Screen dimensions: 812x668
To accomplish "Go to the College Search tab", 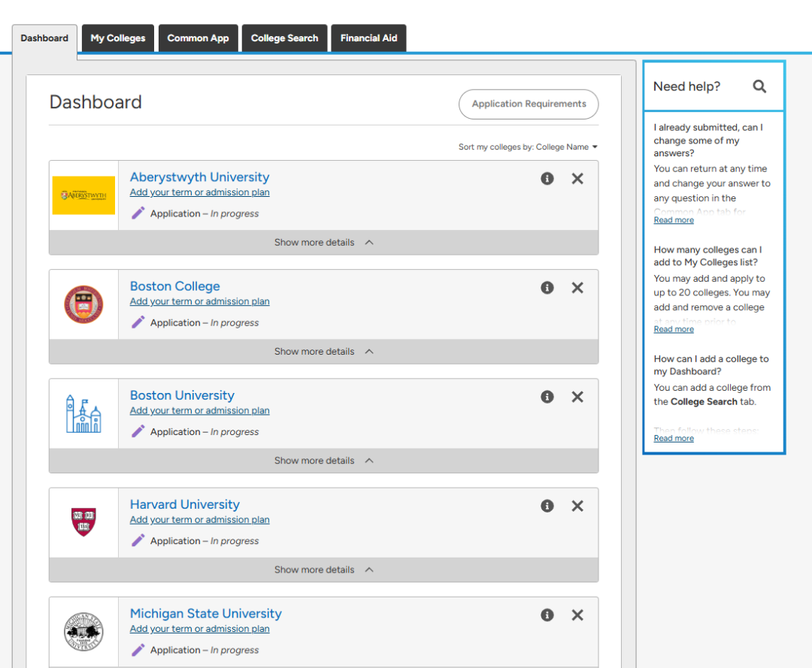I will (x=285, y=38).
